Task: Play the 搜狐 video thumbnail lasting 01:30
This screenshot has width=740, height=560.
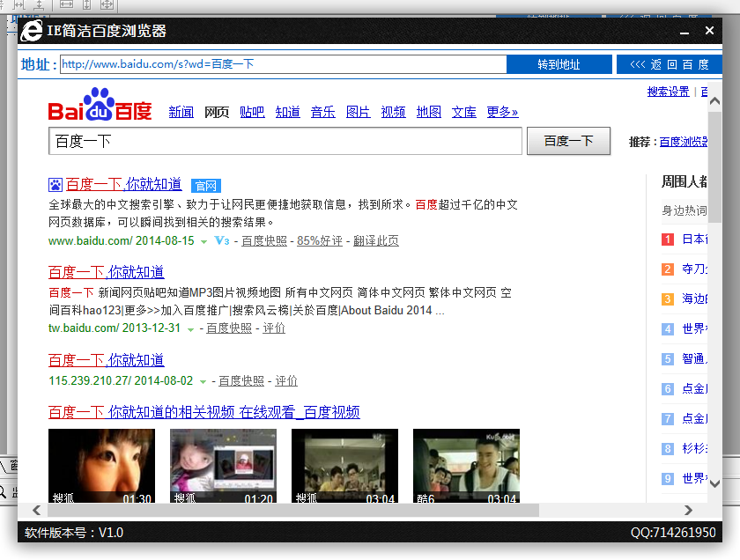Action: 101,466
